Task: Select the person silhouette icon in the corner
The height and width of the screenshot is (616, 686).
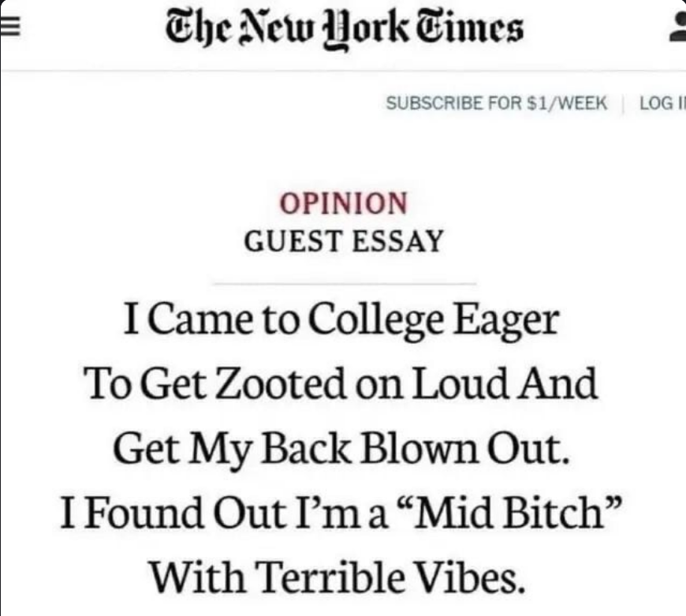Action: coord(680,24)
